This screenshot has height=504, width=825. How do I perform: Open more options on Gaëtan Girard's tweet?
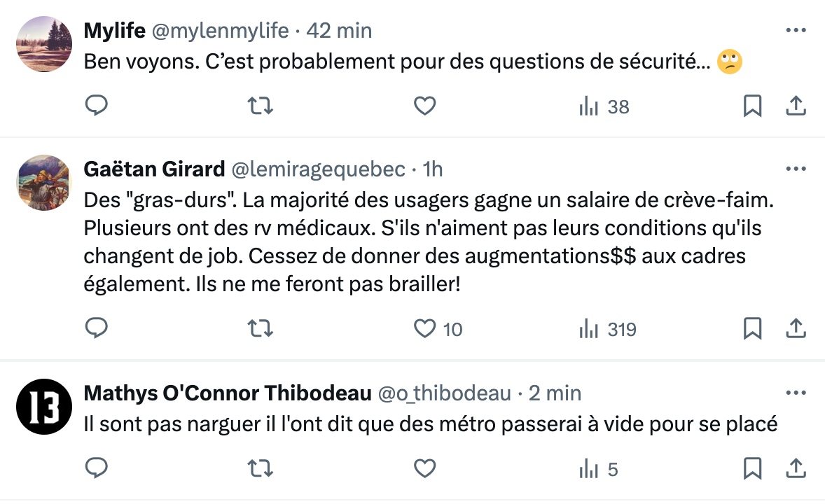click(x=796, y=169)
